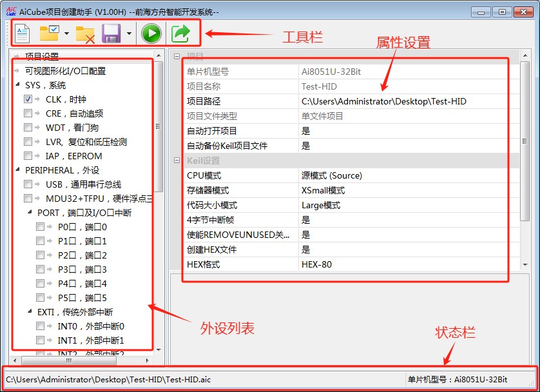Edit the 项目路径 value field
Viewport: 540px width, 392px height.
coord(409,101)
